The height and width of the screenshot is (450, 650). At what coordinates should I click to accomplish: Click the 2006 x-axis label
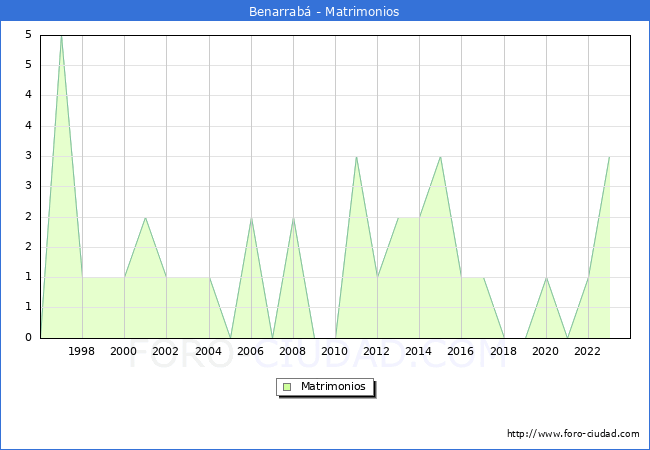250,351
